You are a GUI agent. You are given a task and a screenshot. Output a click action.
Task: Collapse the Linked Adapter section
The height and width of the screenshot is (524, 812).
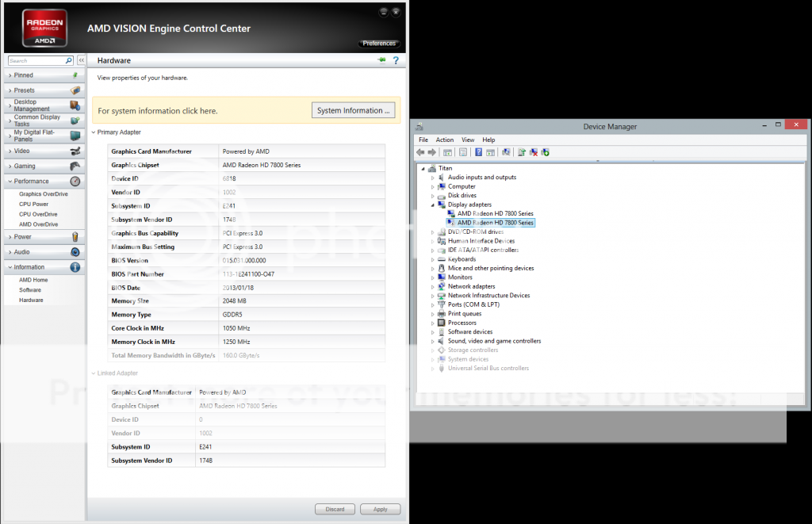click(x=94, y=373)
